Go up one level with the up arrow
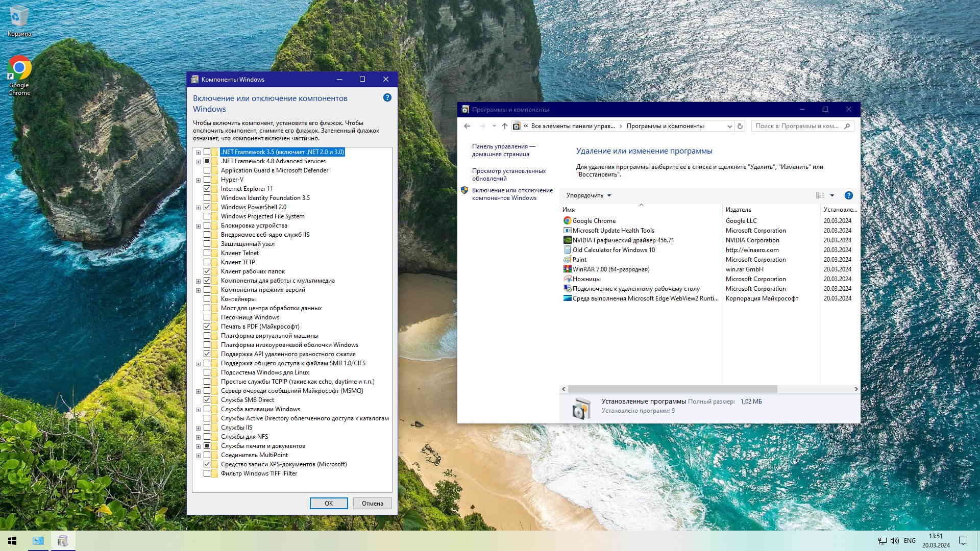Image resolution: width=980 pixels, height=551 pixels. pyautogui.click(x=504, y=126)
